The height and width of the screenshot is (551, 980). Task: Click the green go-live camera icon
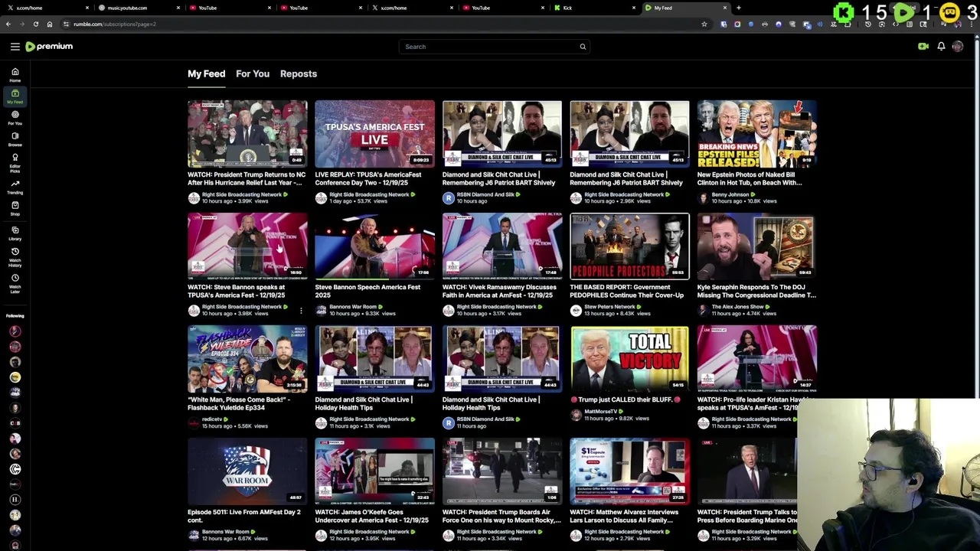pos(923,47)
